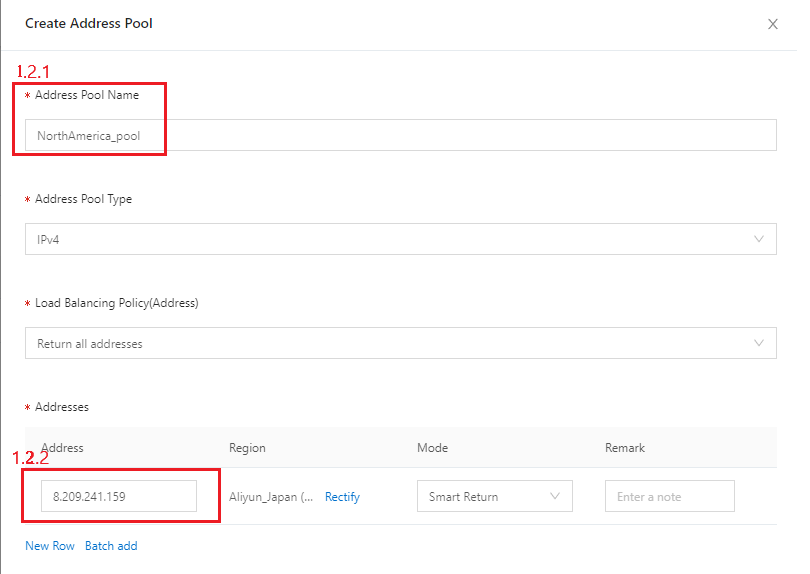Click the Mode column header

point(432,448)
